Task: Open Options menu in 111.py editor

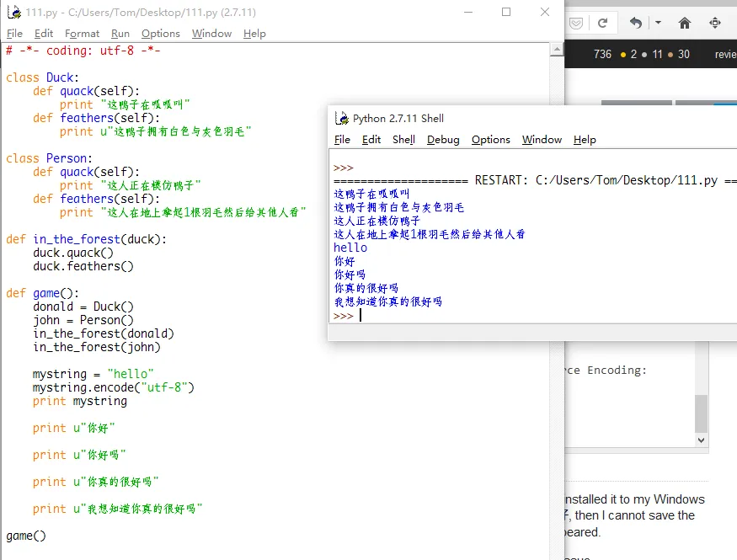Action: tap(161, 34)
